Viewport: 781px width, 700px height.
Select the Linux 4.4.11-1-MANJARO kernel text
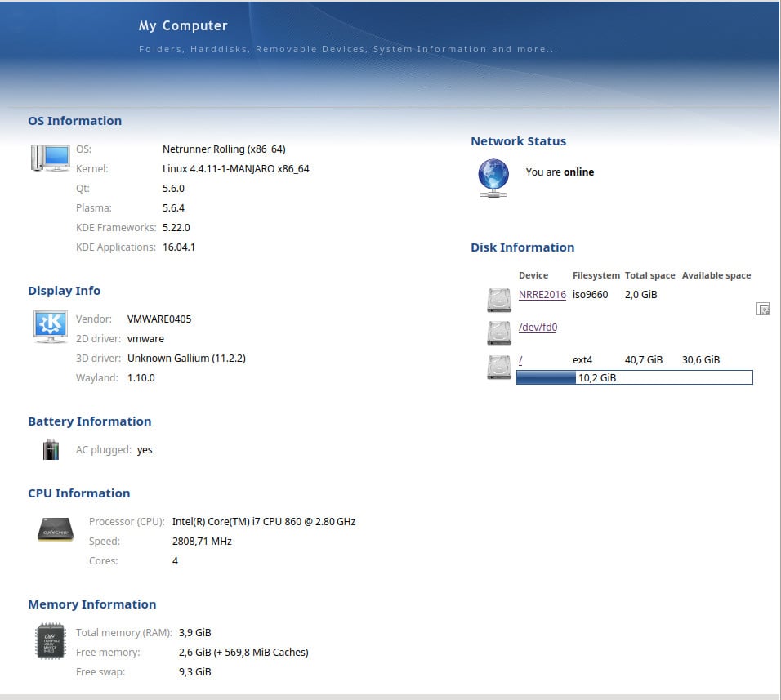235,169
